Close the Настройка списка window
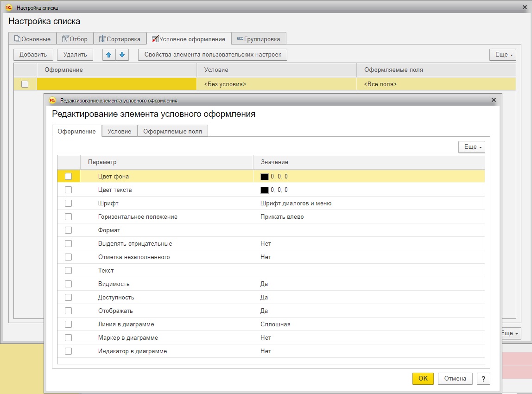The height and width of the screenshot is (394, 532). click(x=525, y=7)
